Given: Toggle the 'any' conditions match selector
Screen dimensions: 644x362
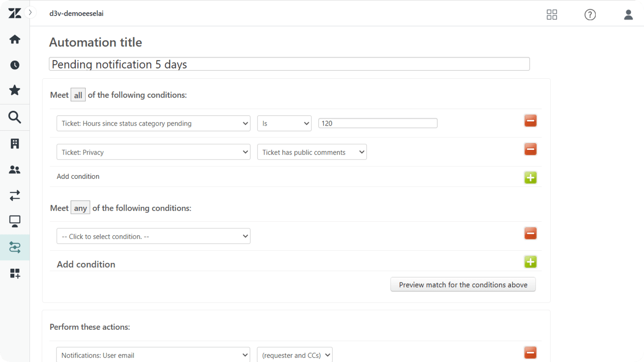Looking at the screenshot, I should coord(80,208).
